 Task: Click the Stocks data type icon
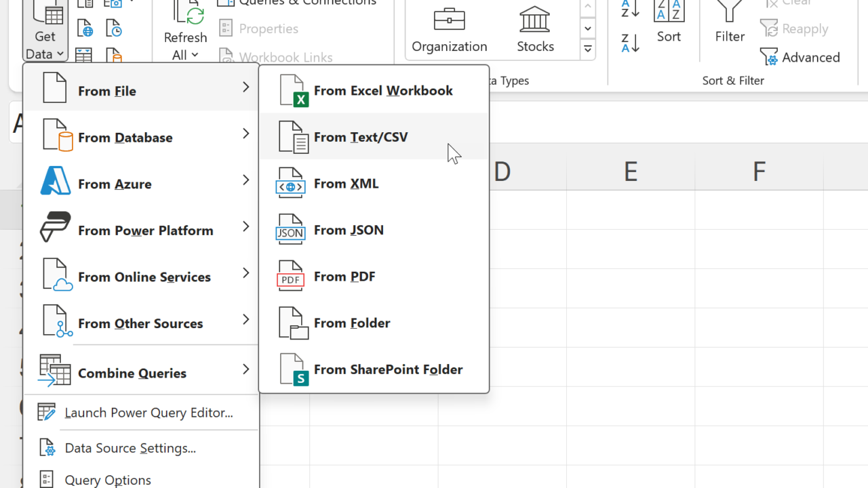click(535, 20)
